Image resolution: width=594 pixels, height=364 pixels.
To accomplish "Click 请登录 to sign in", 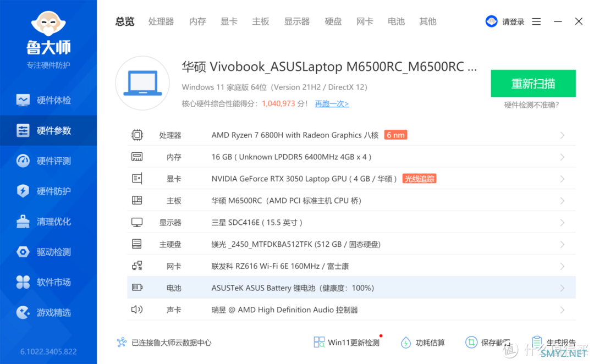I will pyautogui.click(x=513, y=21).
